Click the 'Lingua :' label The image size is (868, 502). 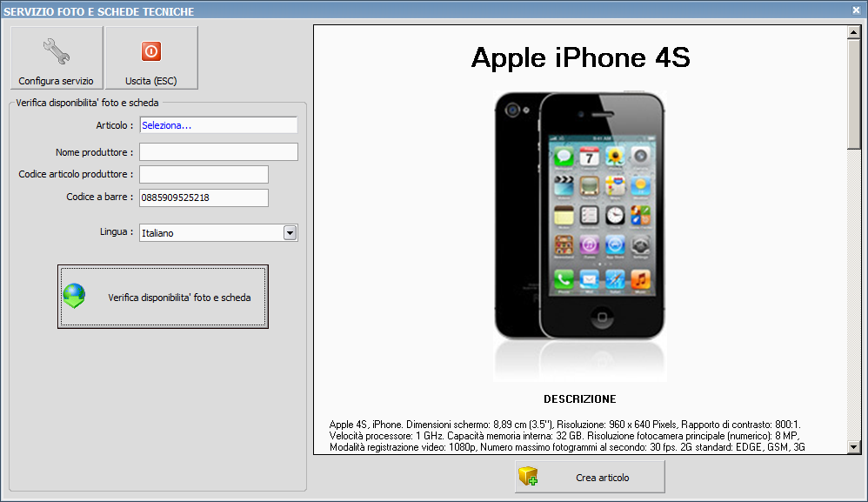pos(117,232)
